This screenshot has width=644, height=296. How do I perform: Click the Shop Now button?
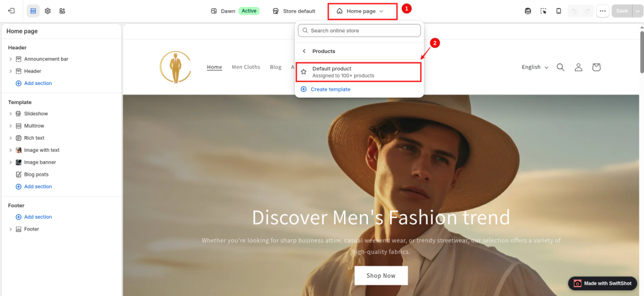(381, 275)
